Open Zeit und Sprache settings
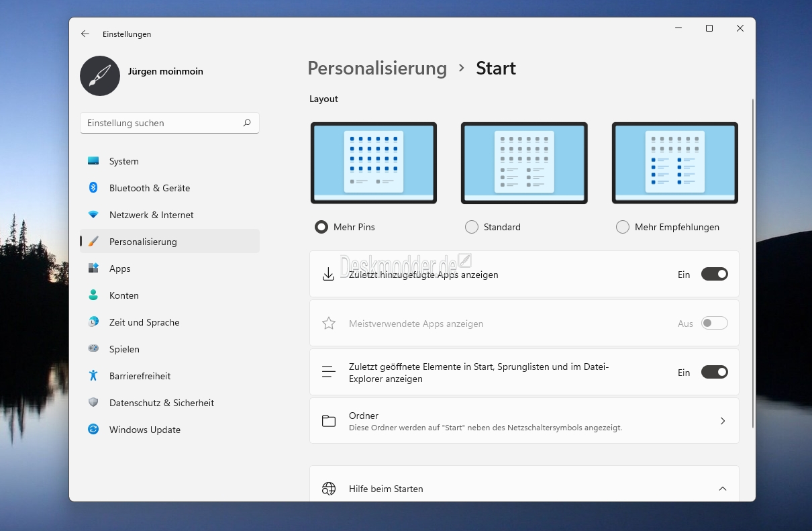812x531 pixels. [x=170, y=322]
